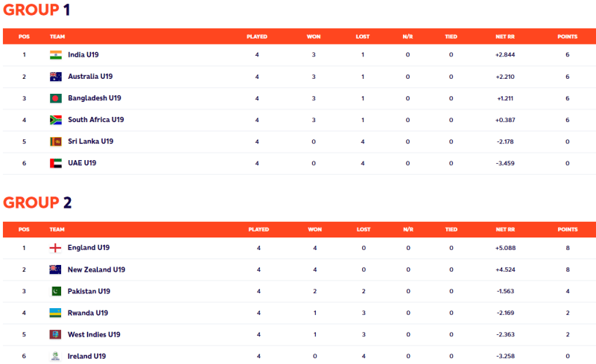Viewport: 596px width, 364px height.
Task: Click the Ireland U19 flag icon
Action: 56,356
